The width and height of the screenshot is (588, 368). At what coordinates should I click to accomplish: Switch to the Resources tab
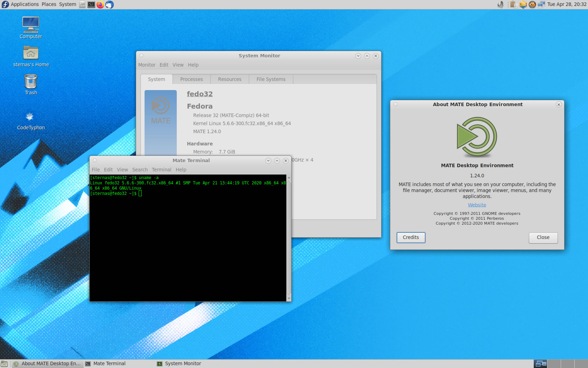pos(230,79)
